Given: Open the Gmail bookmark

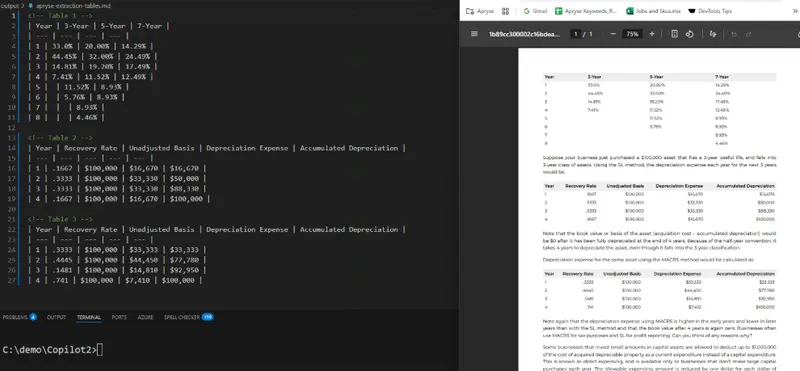Looking at the screenshot, I should point(535,11).
